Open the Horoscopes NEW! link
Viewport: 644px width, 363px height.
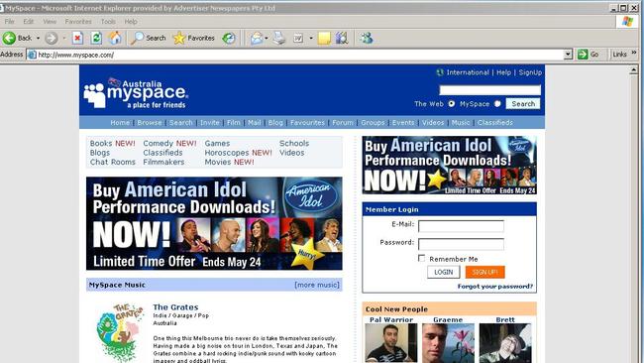[x=238, y=153]
